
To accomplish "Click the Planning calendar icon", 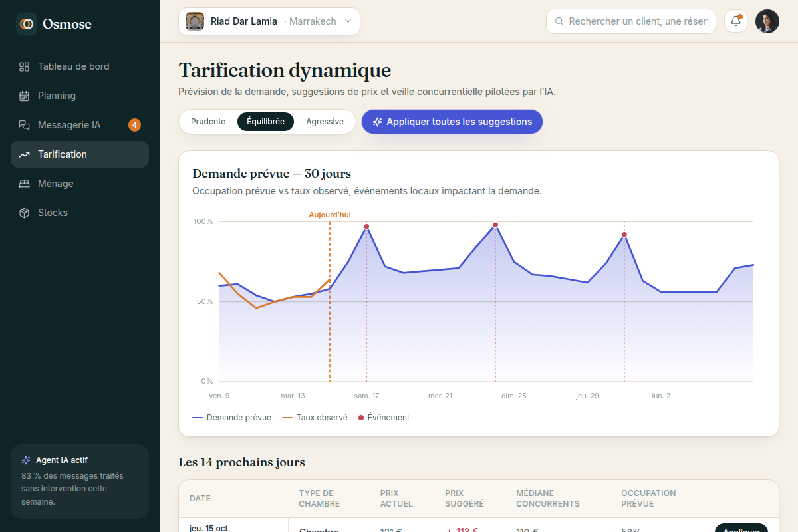I will click(x=25, y=96).
